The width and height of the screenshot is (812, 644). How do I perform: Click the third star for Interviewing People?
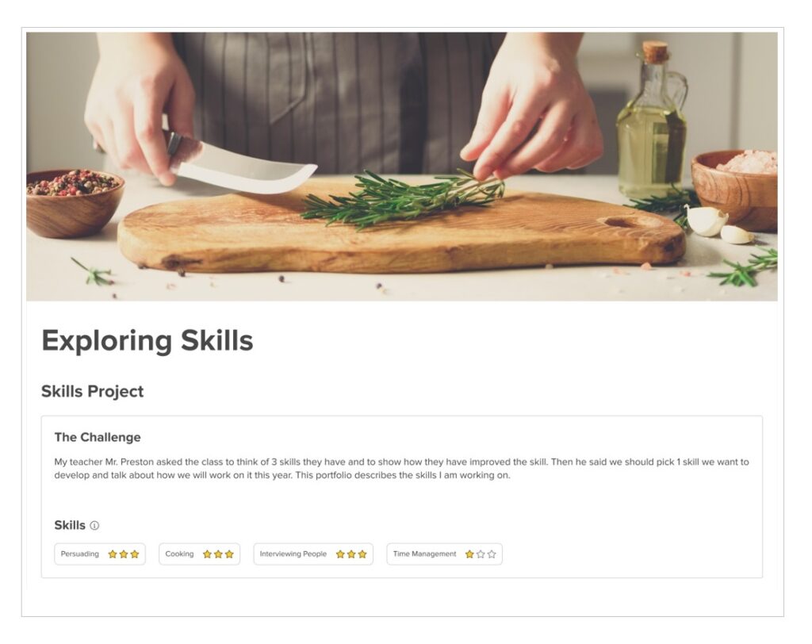point(362,554)
